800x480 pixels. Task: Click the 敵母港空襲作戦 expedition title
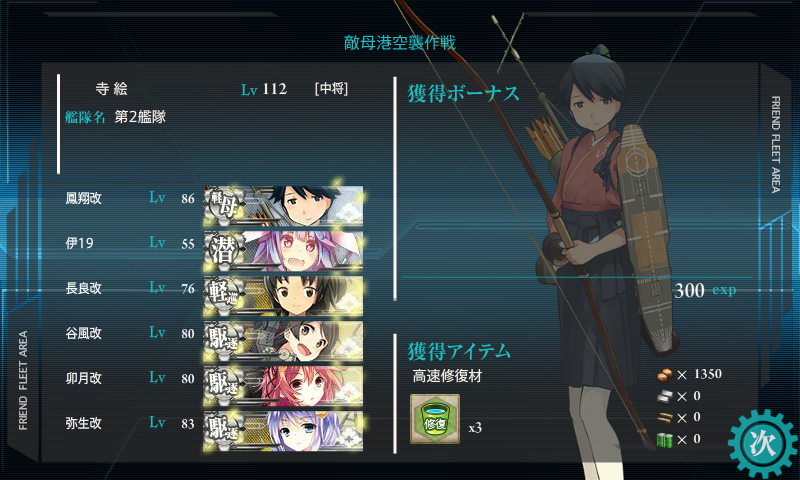(x=399, y=43)
